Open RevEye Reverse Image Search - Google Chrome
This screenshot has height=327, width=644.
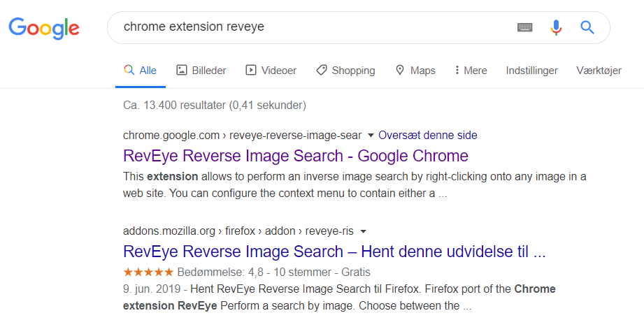pos(296,156)
